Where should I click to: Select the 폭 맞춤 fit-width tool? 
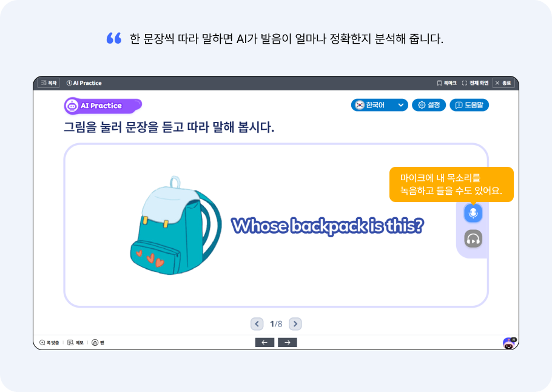point(50,343)
